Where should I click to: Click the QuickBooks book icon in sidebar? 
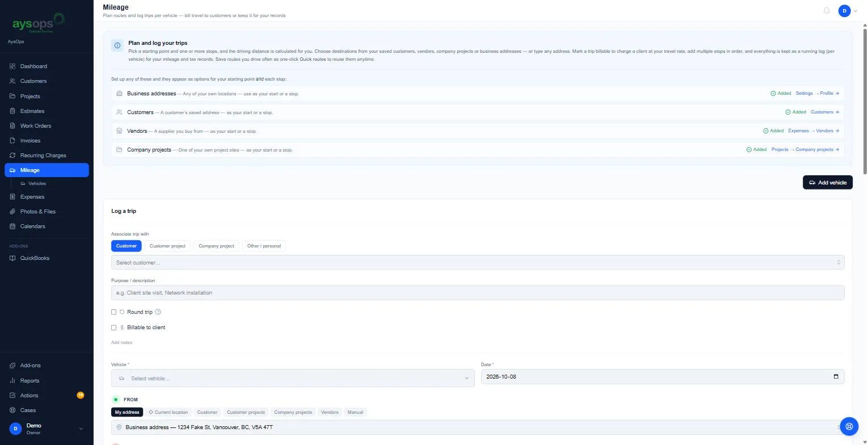coord(12,258)
